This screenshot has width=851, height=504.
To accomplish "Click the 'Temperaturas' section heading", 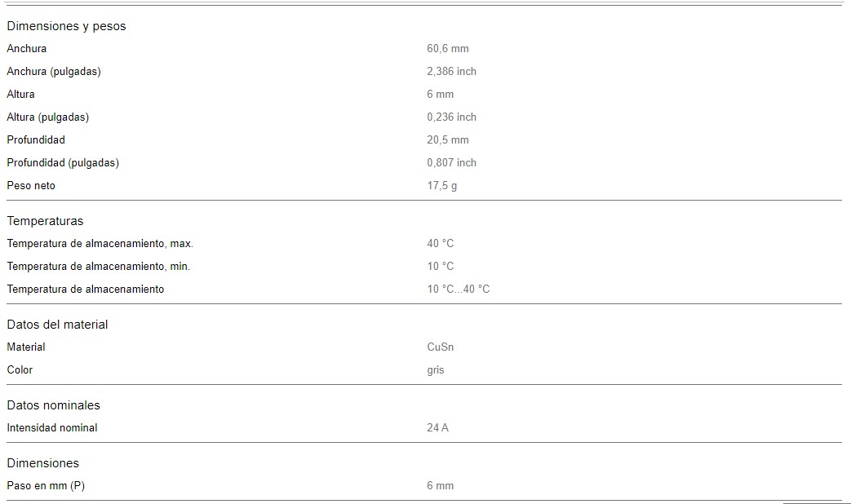I will pos(45,221).
